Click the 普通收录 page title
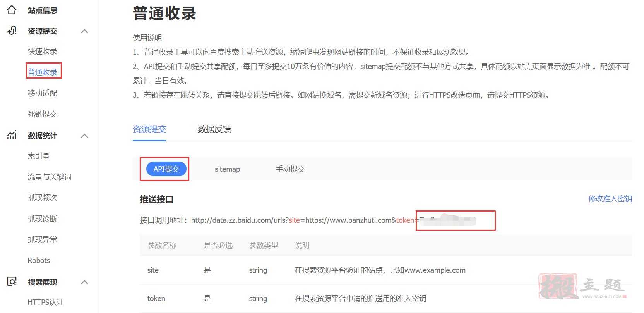This screenshot has width=644, height=313. coord(164,13)
